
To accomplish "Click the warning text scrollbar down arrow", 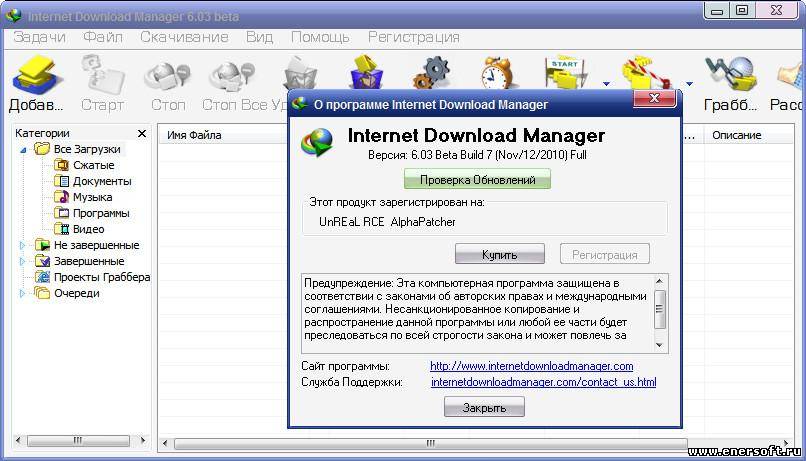I will [x=660, y=345].
